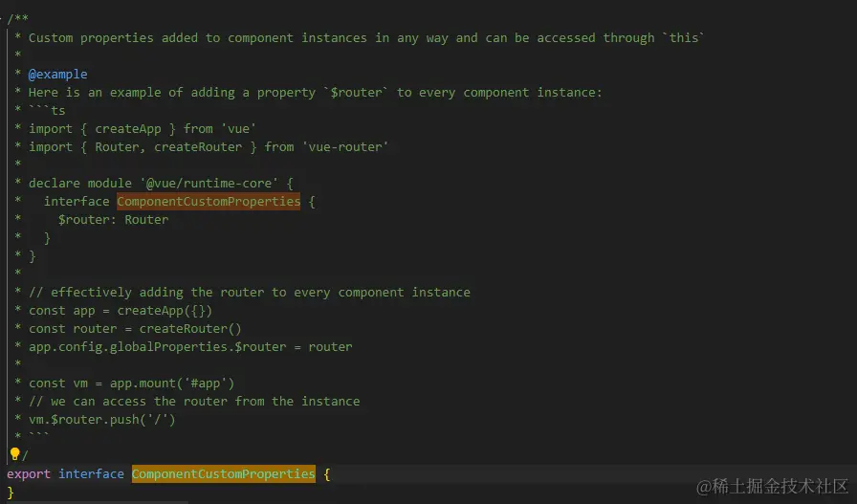Click highlighted ComponentCustomProperties in export line
Image resolution: width=857 pixels, height=504 pixels.
click(224, 474)
